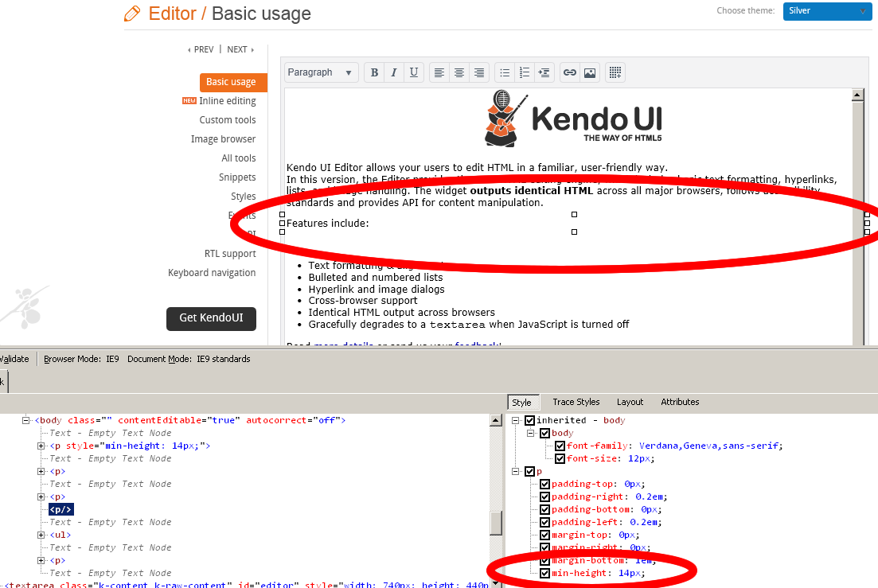Screen dimensions: 878x588
Task: Click the Kendo UI logo image
Action: 573,119
